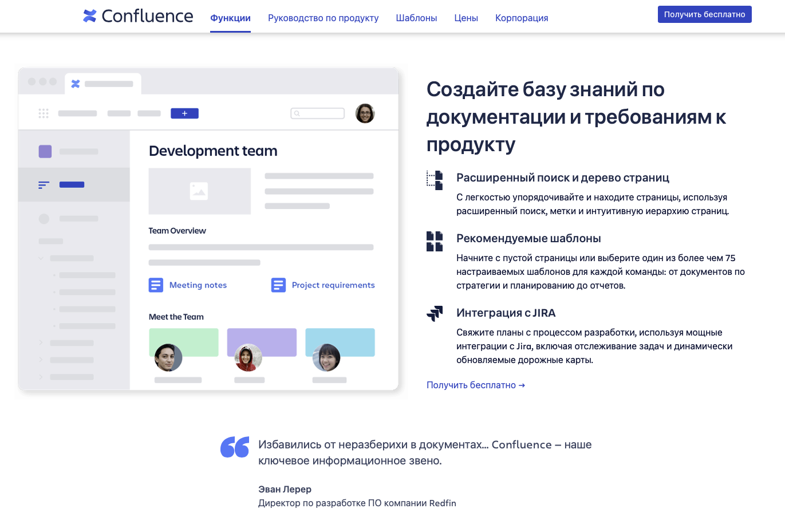Click the Development team title in mockup
This screenshot has height=532, width=785.
point(213,151)
